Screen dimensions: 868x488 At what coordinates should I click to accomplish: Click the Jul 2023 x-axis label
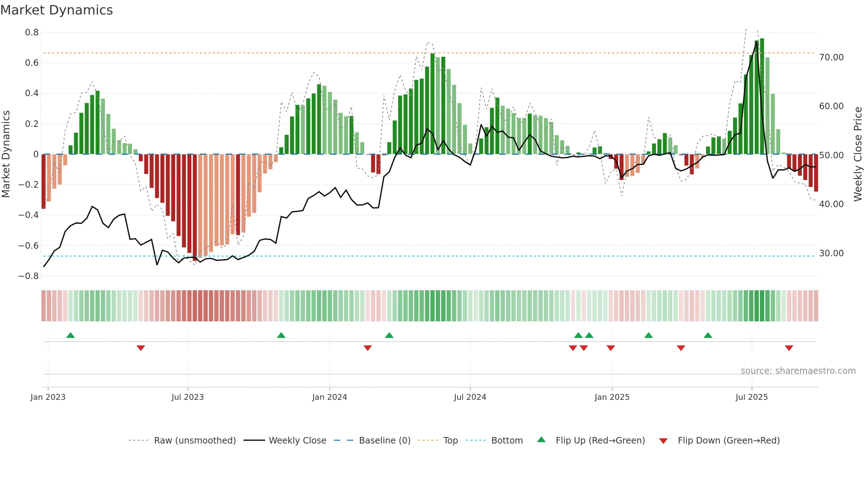tap(188, 397)
